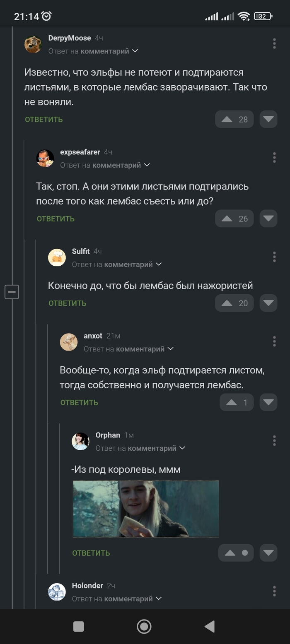Tap the Android home navigation button
This screenshot has width=290, height=644.
coord(144,626)
